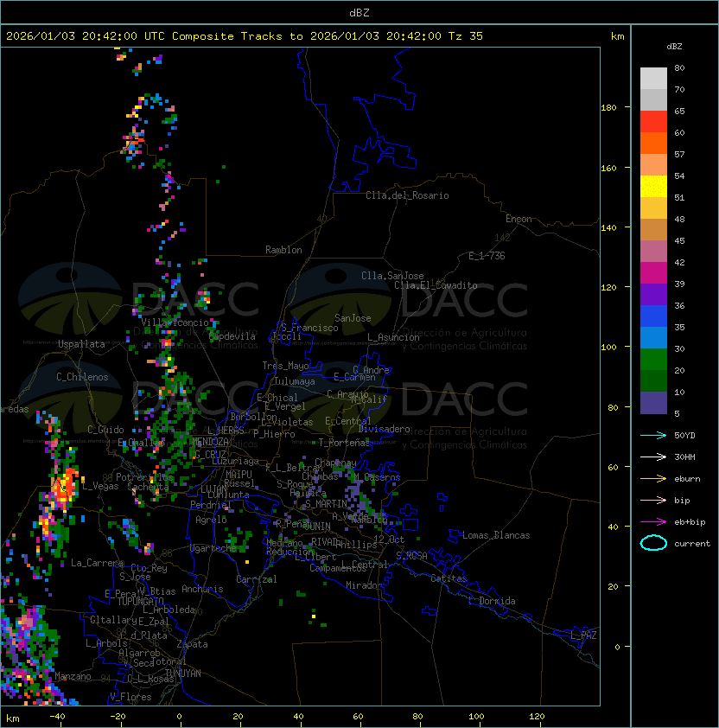Pick the light gray 70–80 dBZ swatch
The width and height of the screenshot is (719, 728).
click(653, 79)
